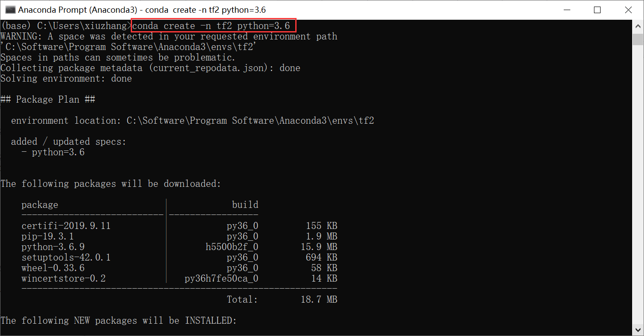Screen dimensions: 644x336
Task: Click the size '14 KB' for wincertstore
Action: (x=324, y=279)
